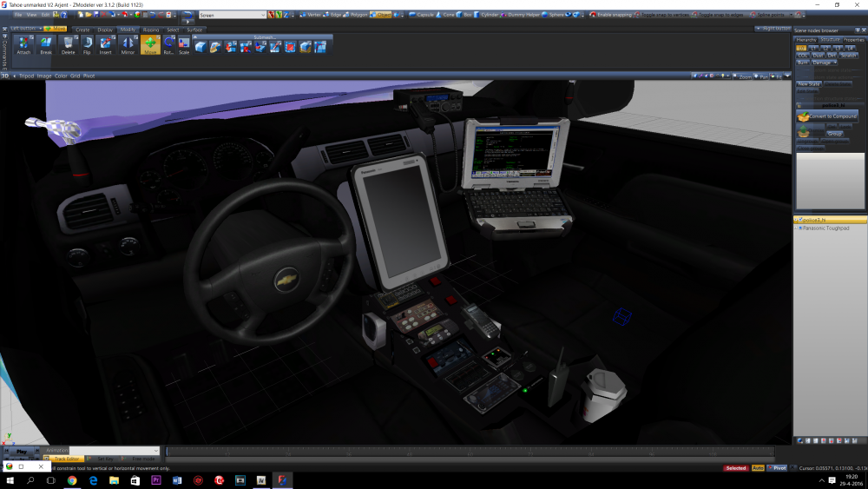Open the Hierarchy tab in Scene nodes browser
Viewport: 868px width, 489px height.
pos(806,40)
